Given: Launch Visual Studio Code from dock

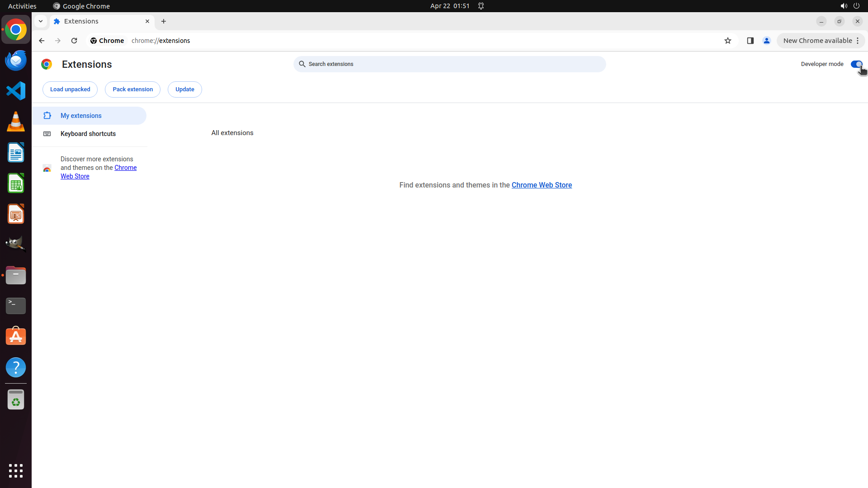Looking at the screenshot, I should tap(16, 91).
